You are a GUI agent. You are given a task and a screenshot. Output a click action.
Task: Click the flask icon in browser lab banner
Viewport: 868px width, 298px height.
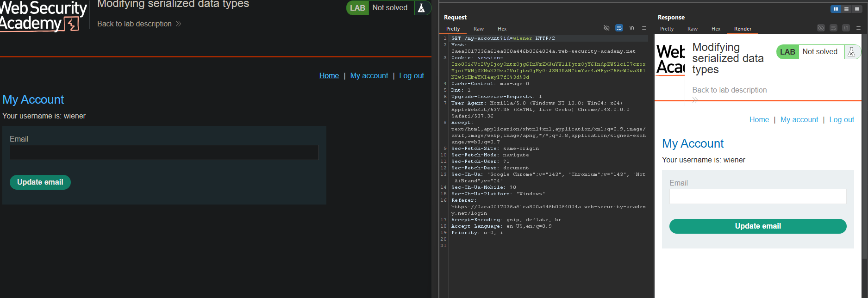[421, 8]
